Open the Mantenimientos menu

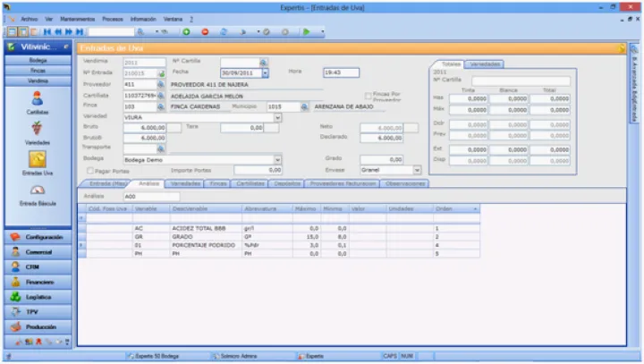pyautogui.click(x=78, y=18)
